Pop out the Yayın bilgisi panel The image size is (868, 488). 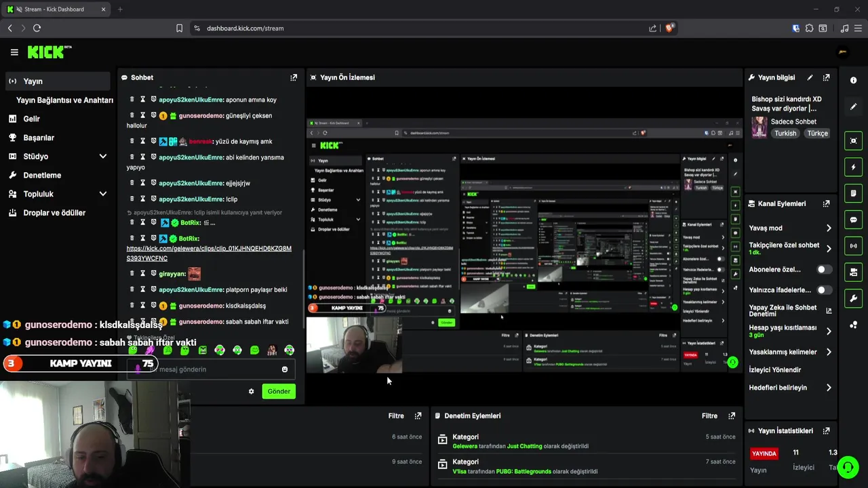(826, 78)
